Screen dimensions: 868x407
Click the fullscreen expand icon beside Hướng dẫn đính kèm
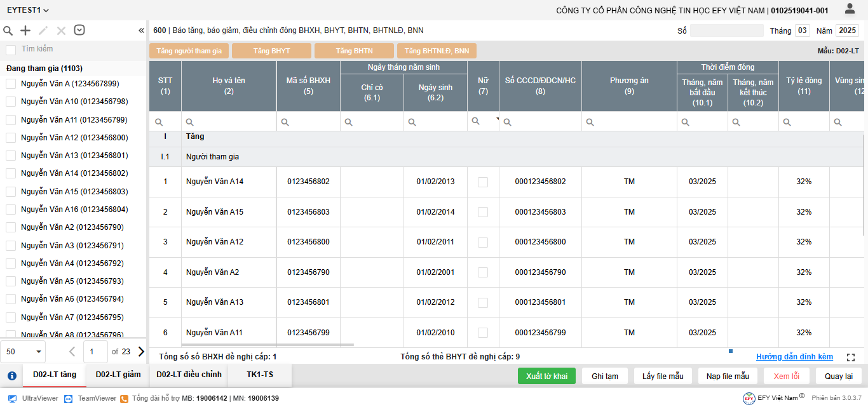pos(851,357)
